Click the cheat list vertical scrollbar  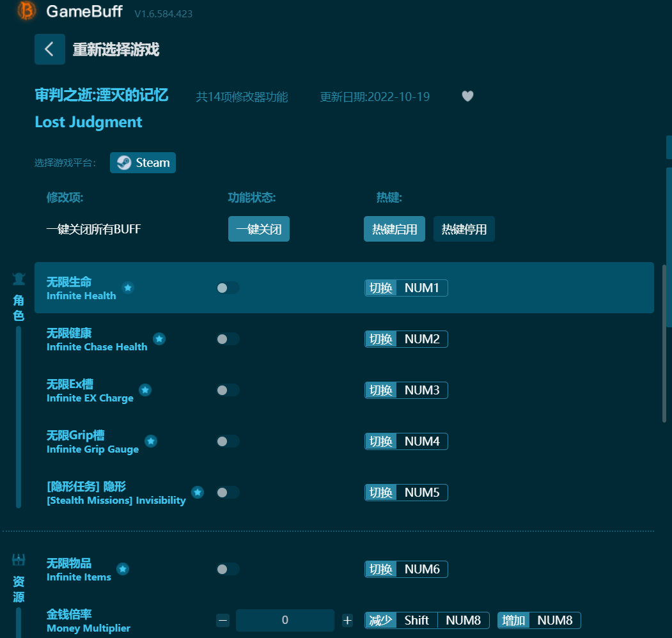click(x=664, y=344)
